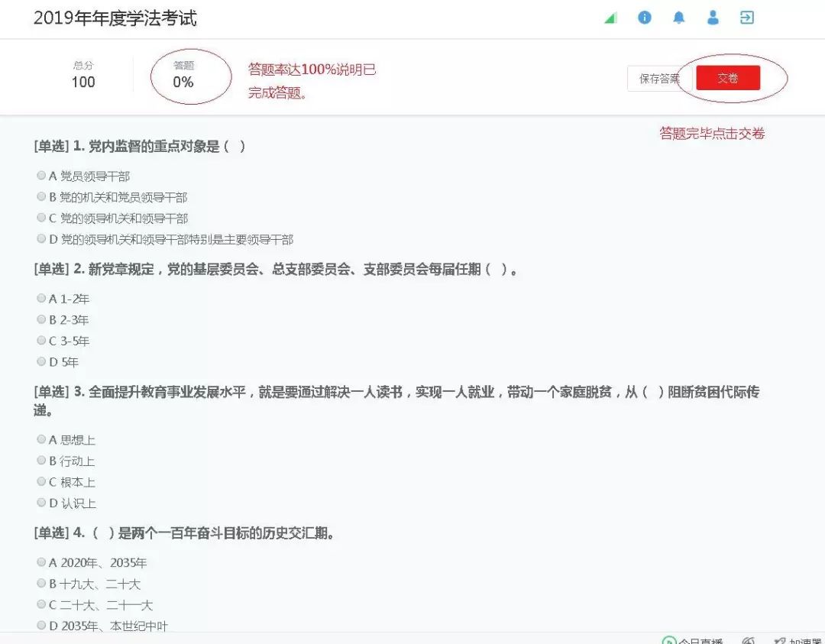Viewport: 825px width, 644px height.
Task: Click the 加速器 icon in the corner
Action: 795,640
